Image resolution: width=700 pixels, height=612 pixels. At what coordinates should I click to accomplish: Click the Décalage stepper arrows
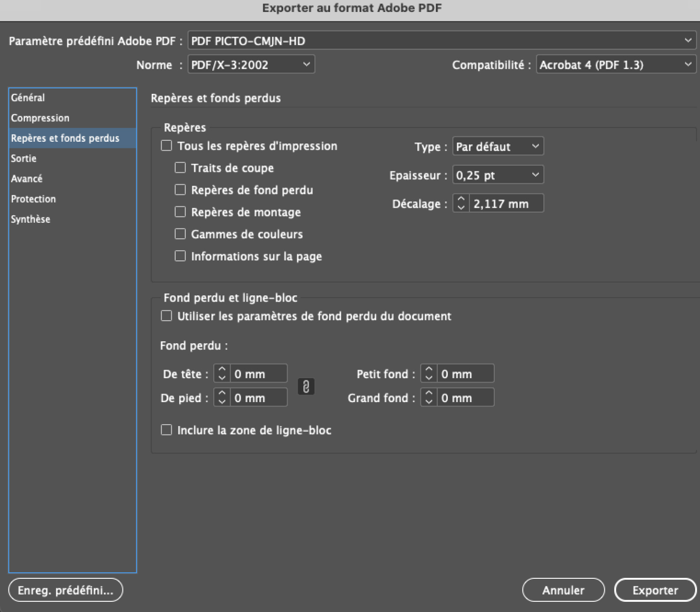(461, 203)
